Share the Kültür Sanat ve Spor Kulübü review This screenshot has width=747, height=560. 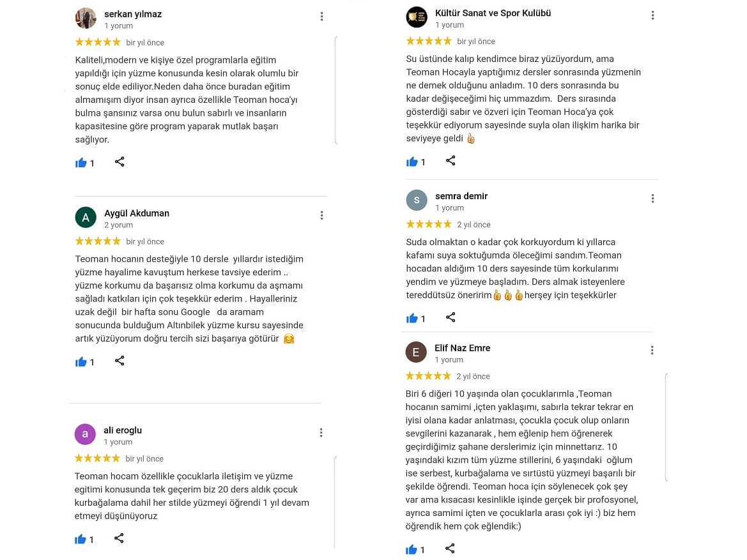click(x=451, y=162)
